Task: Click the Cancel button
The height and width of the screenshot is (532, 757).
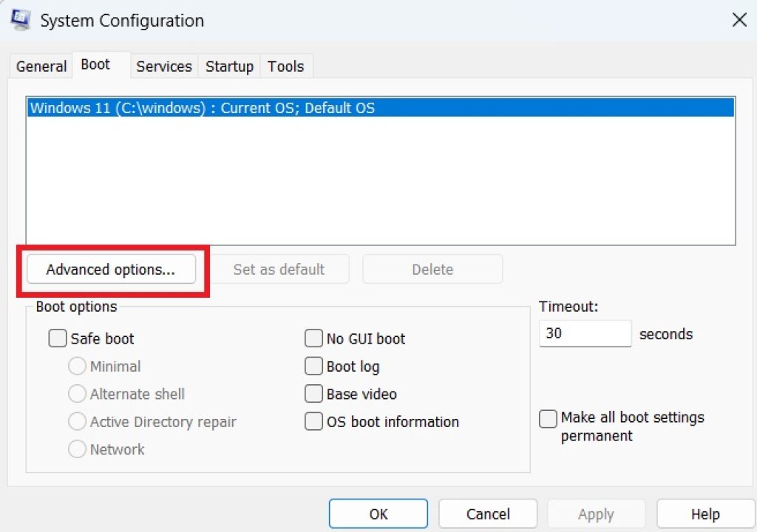Action: (x=488, y=514)
